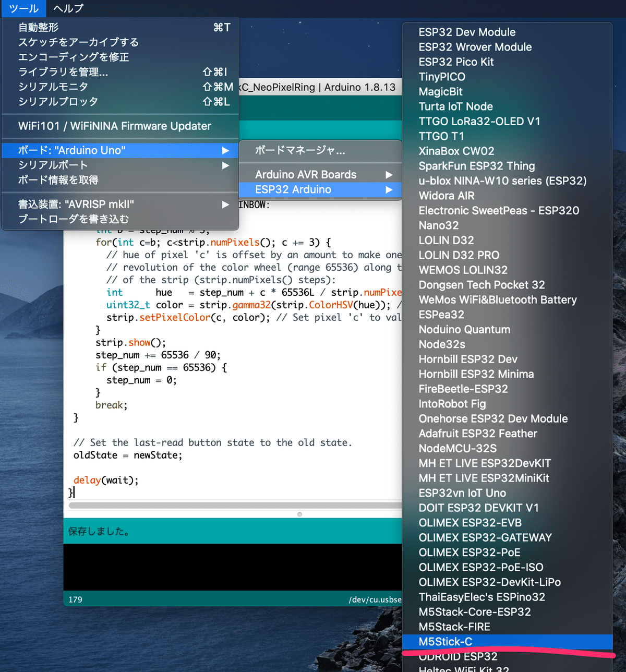This screenshot has width=626, height=672.
Task: Select Electronic SweetPeas - ESP320 board
Action: click(507, 211)
